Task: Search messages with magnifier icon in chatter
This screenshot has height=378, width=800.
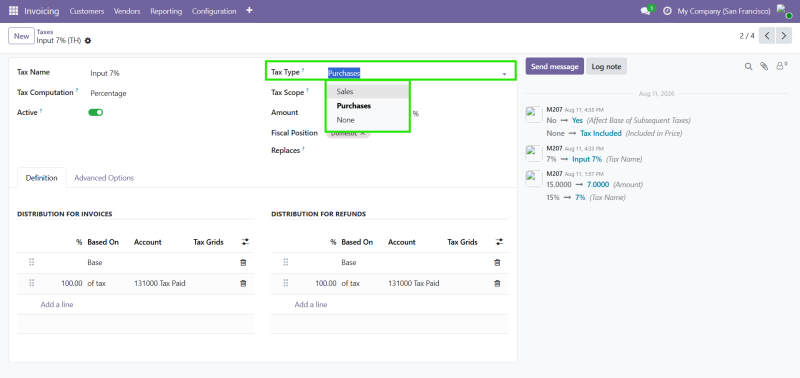Action: 748,66
